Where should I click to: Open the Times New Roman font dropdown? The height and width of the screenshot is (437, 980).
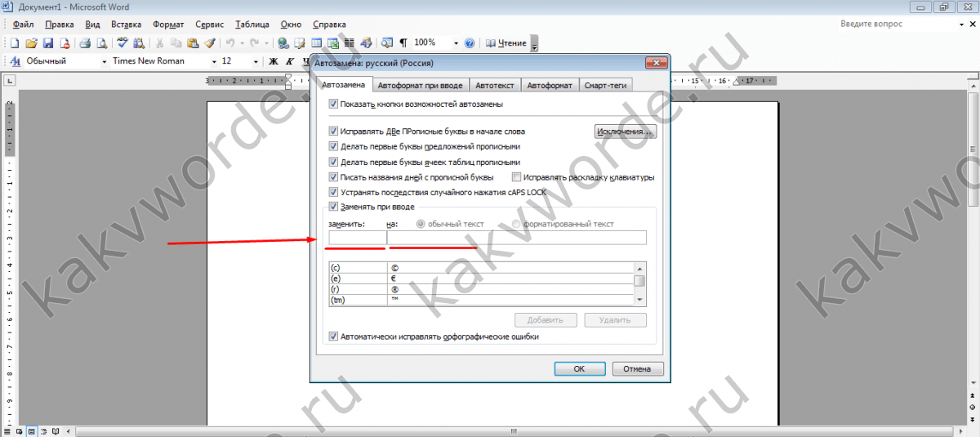point(215,61)
